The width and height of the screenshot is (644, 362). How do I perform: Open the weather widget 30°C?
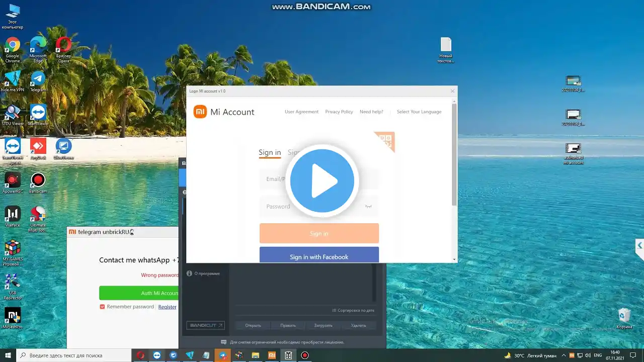click(x=530, y=355)
